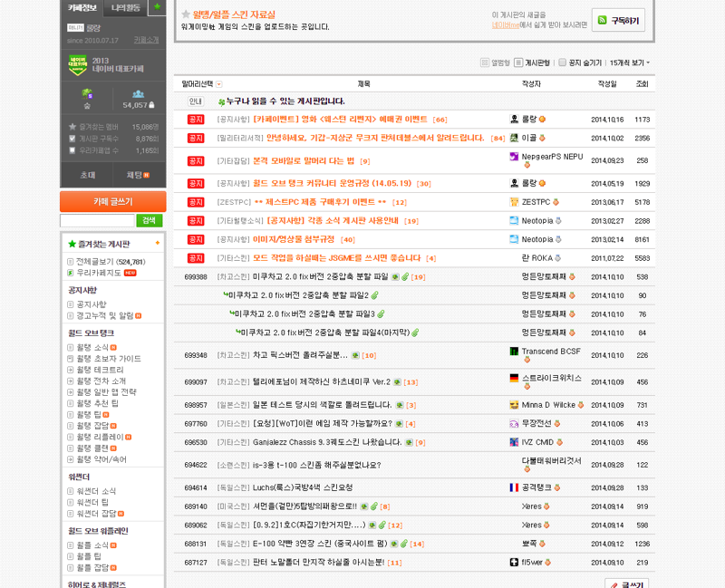
Task: Click the favorite star beside 월탱/월플 스킨 자료실
Action: click(186, 14)
